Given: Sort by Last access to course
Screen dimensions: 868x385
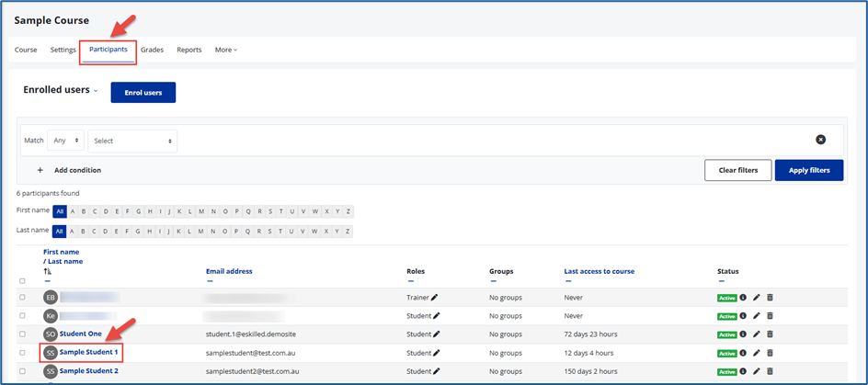Looking at the screenshot, I should pyautogui.click(x=599, y=271).
